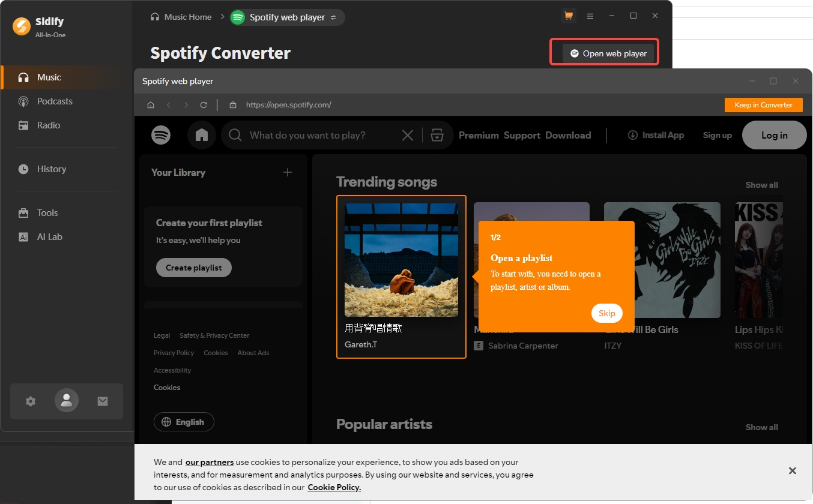Viewport: 813px width, 504px height.
Task: Open Safety & Privacy Center link
Action: 214,335
